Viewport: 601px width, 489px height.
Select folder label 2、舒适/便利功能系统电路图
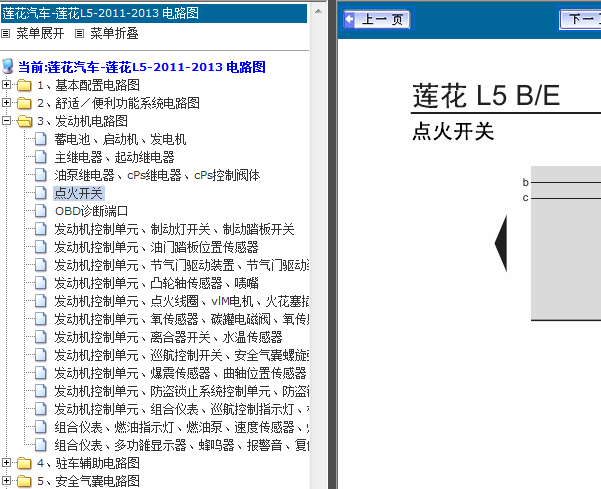click(x=118, y=103)
